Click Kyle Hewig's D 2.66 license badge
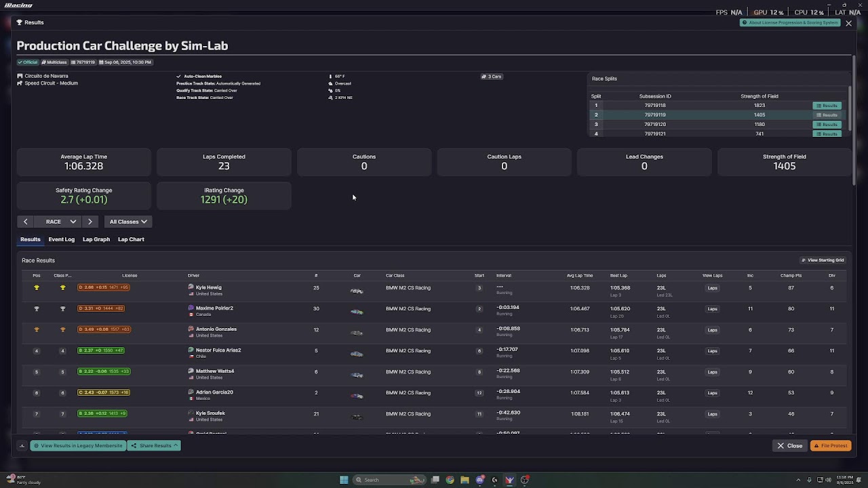The image size is (868, 488). 103,287
